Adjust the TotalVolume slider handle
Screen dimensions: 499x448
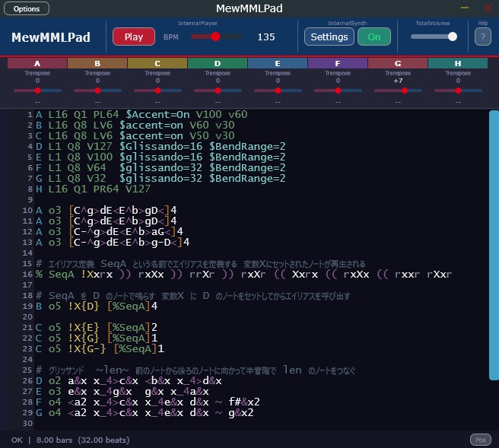click(452, 37)
